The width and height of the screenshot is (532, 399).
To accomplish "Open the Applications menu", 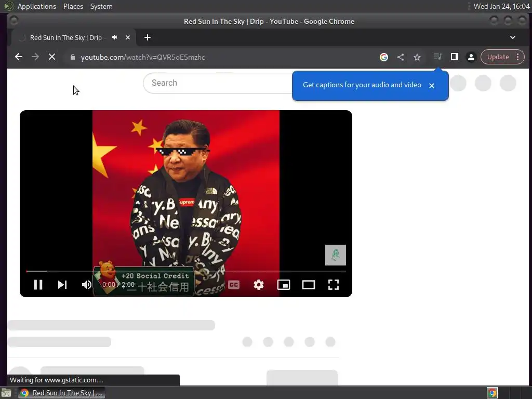I will click(37, 6).
